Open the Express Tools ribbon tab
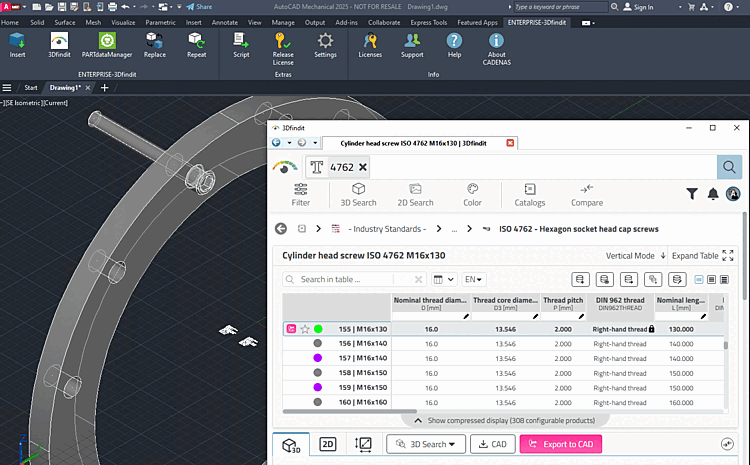 pyautogui.click(x=429, y=22)
